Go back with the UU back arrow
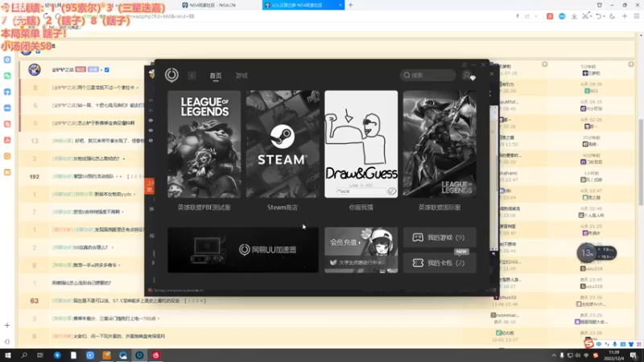Viewport: 644px width, 362px height. point(192,76)
